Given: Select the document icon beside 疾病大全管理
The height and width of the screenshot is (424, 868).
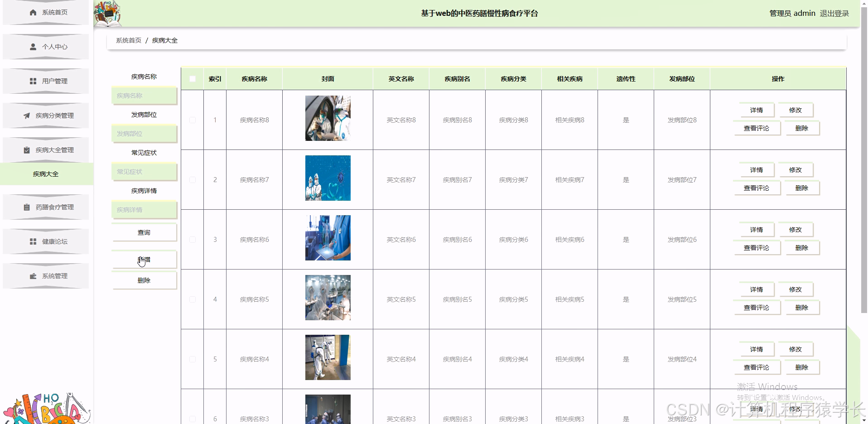Looking at the screenshot, I should coord(26,150).
